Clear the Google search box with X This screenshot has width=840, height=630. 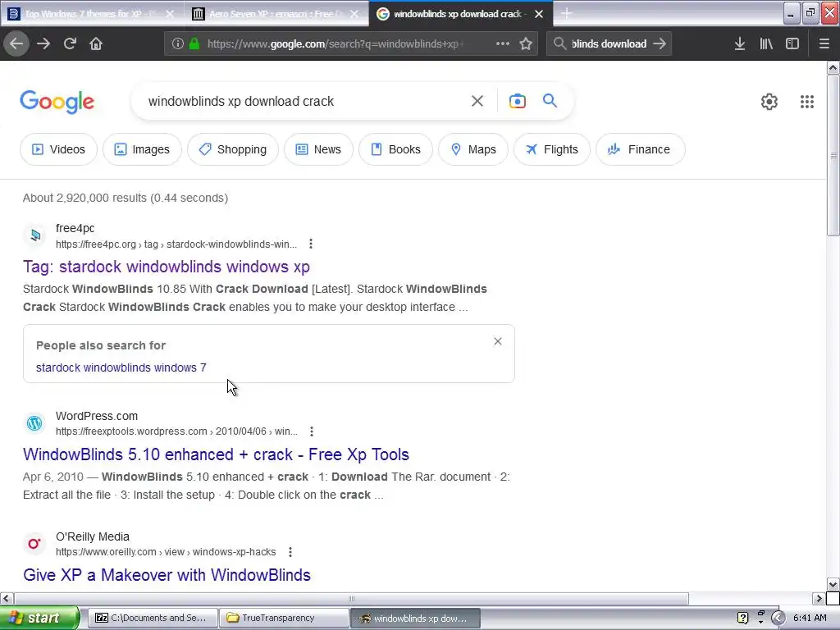477,101
